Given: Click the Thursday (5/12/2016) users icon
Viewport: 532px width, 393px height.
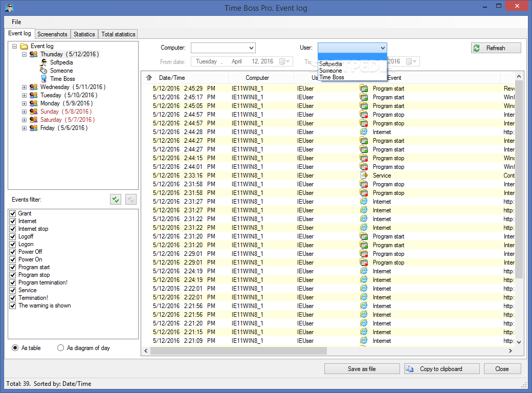Looking at the screenshot, I should click(x=34, y=54).
